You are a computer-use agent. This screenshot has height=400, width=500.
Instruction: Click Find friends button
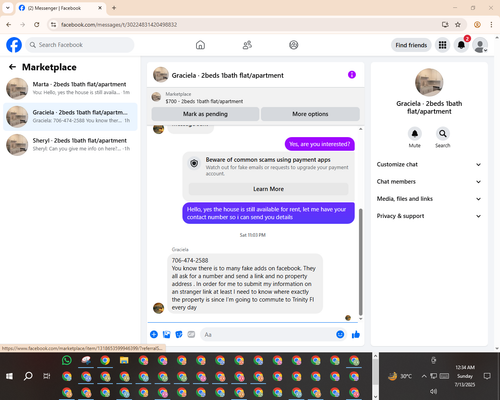pos(411,45)
